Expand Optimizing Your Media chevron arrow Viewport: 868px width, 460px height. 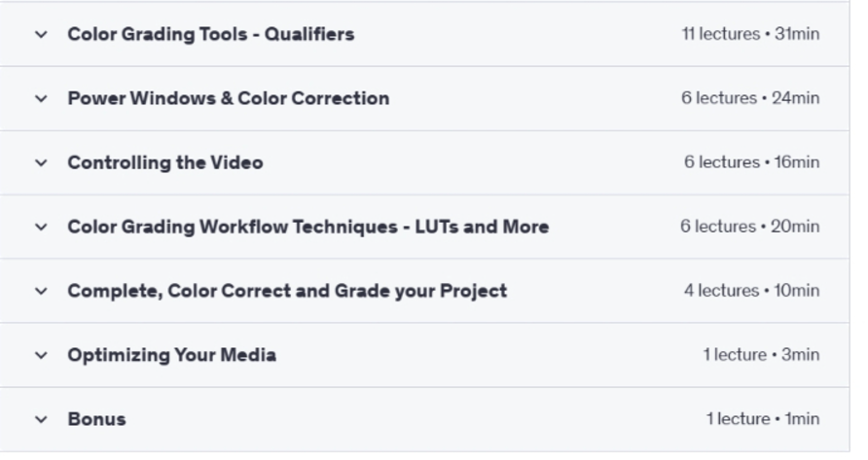click(41, 355)
